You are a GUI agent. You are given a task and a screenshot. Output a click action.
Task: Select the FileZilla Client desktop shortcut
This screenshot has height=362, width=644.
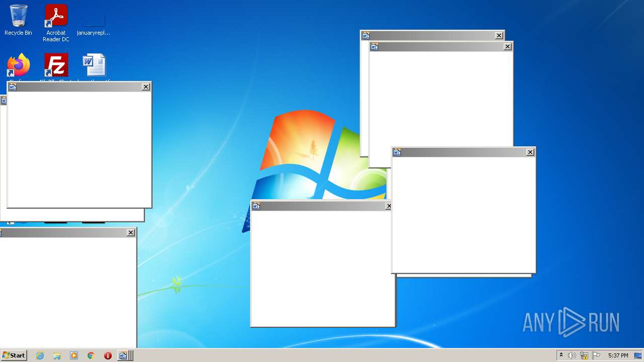(56, 66)
